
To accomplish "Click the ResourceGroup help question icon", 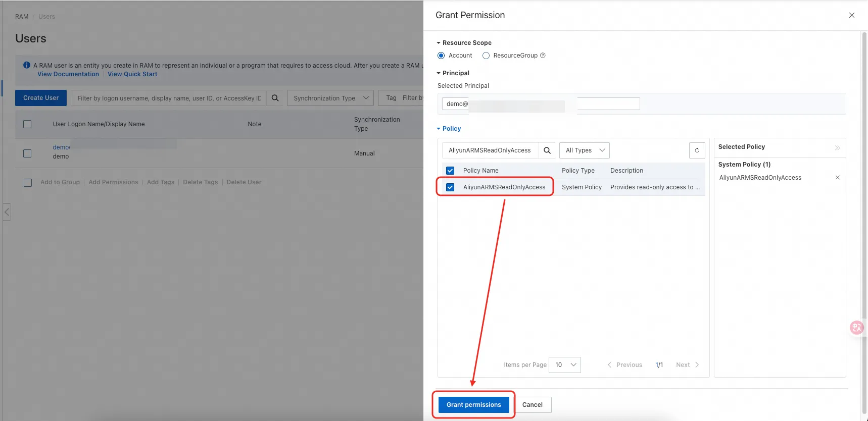I will [543, 56].
